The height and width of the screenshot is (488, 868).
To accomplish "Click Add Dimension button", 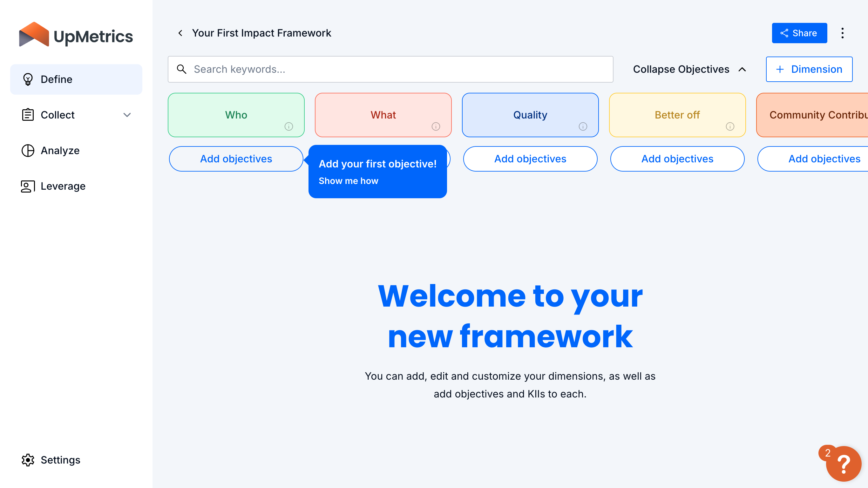I will tap(809, 69).
